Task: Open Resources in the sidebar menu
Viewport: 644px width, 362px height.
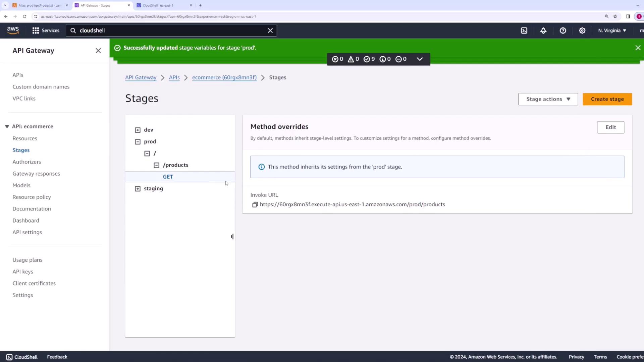Action: pyautogui.click(x=25, y=138)
